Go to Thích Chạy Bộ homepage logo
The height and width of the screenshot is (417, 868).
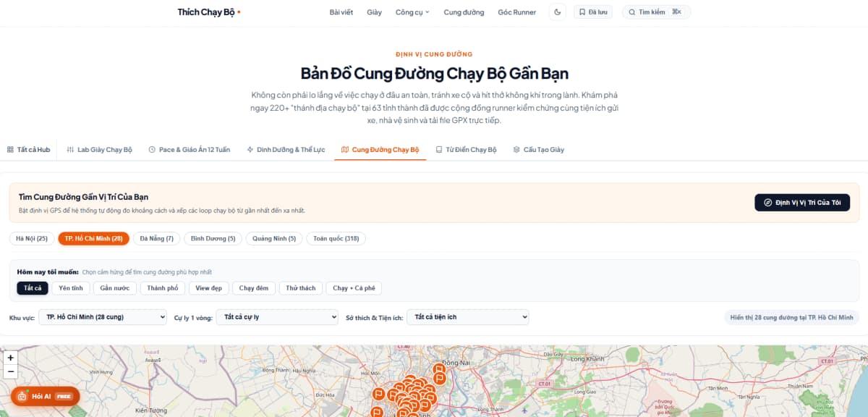click(x=209, y=12)
